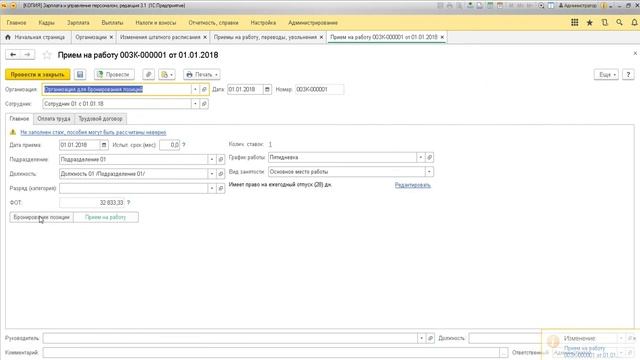Click Редактировать vacation link
The width and height of the screenshot is (640, 360).
pyautogui.click(x=413, y=185)
